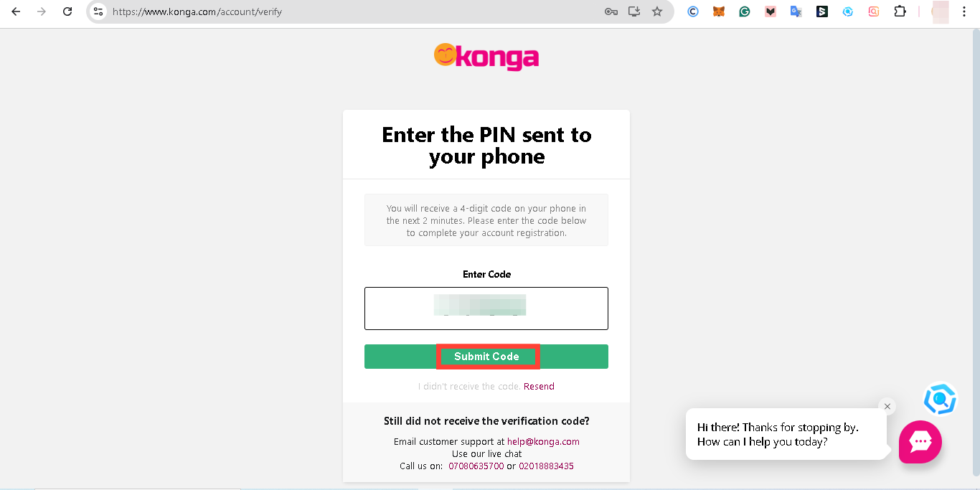Click the MetaMask fox extension icon
The image size is (980, 490).
pos(719,11)
